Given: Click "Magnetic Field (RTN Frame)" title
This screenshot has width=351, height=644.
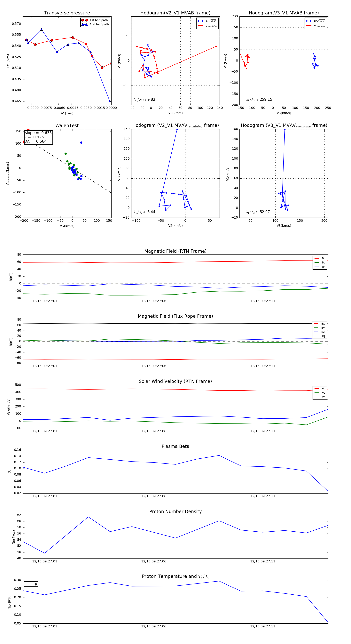Looking at the screenshot, I should [x=175, y=251].
